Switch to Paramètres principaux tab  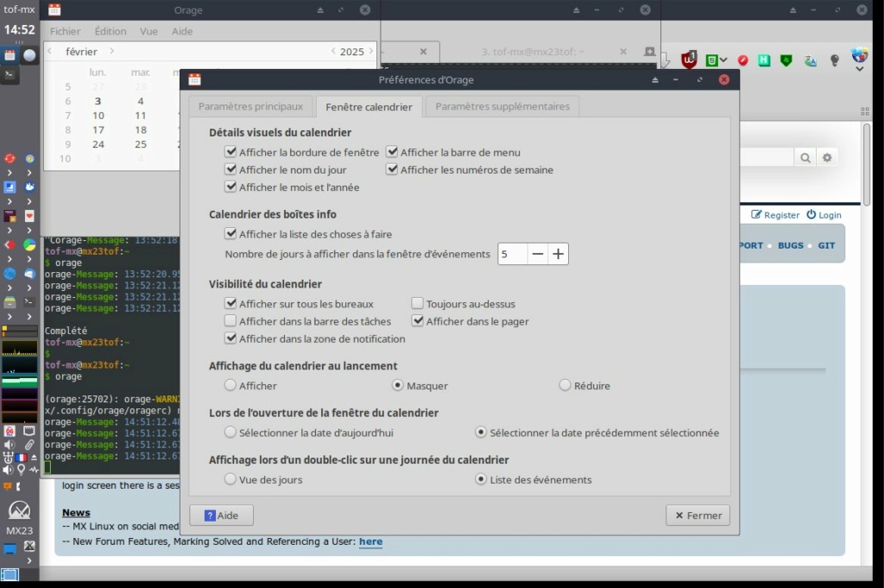coord(250,106)
